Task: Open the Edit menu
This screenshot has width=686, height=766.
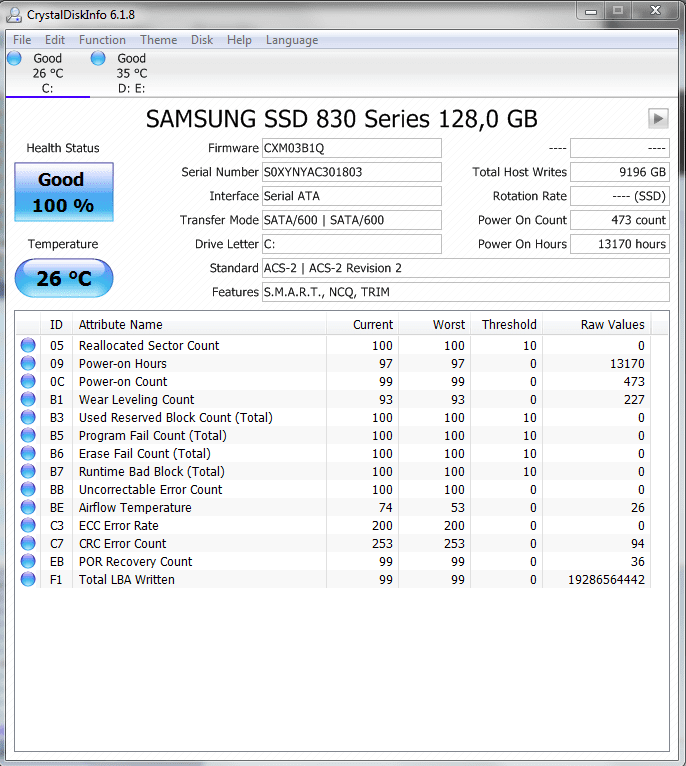Action: tap(55, 40)
